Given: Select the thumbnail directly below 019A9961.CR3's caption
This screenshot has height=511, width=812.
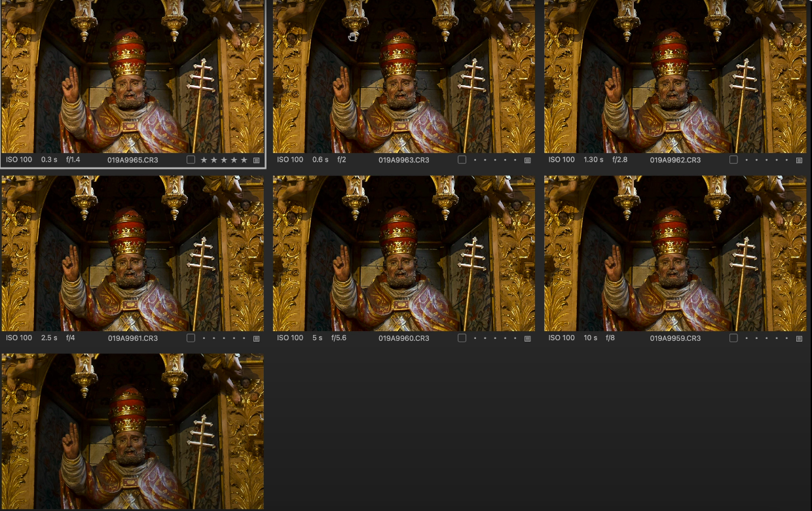Looking at the screenshot, I should [x=133, y=431].
